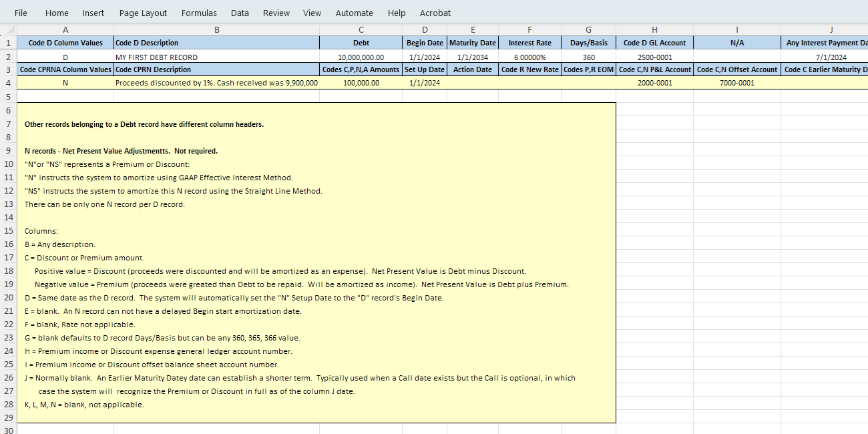Select the 'Begin Date' header cell
Viewport: 868px width, 434px height.
pos(425,43)
